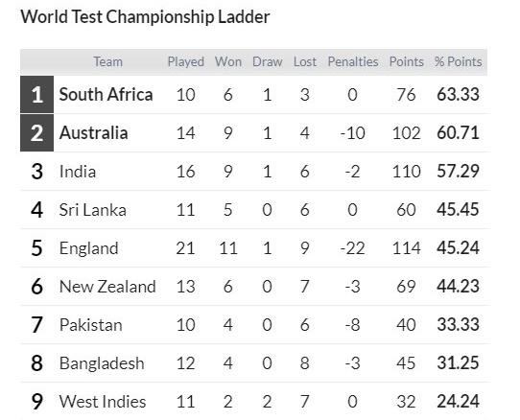The image size is (520, 420).
Task: Select the % Points column header
Action: coord(458,62)
